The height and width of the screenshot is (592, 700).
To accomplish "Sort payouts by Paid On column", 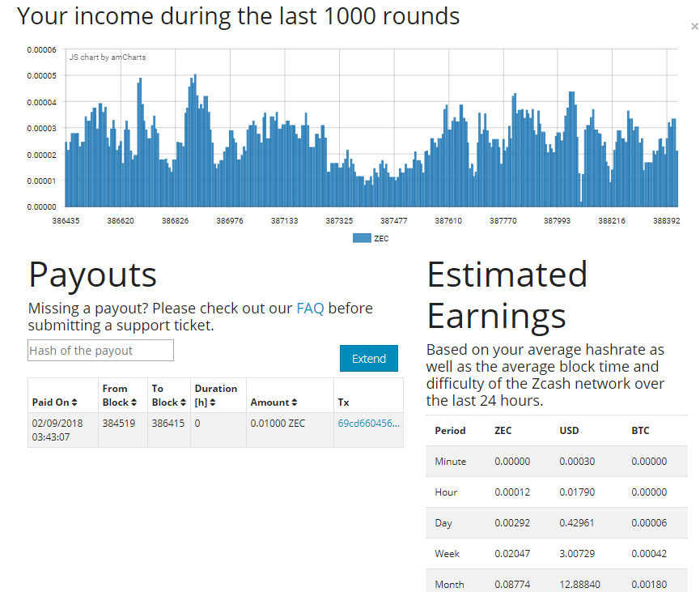I will [x=54, y=402].
